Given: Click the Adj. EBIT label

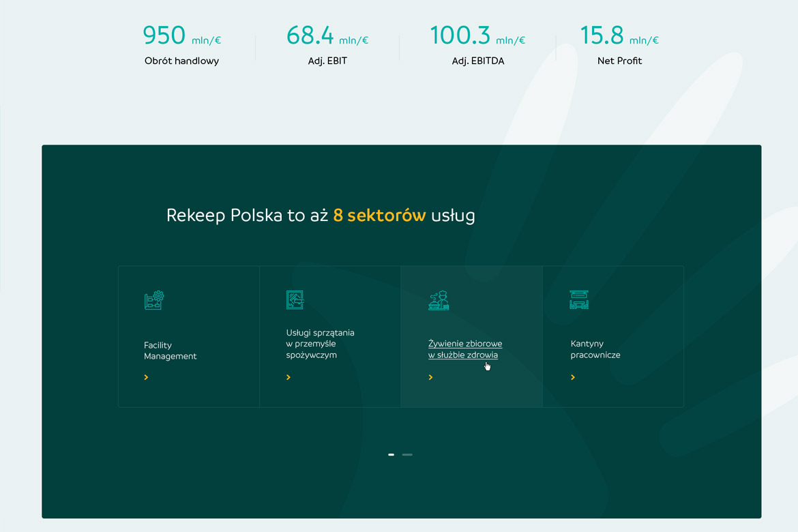Looking at the screenshot, I should pos(327,61).
